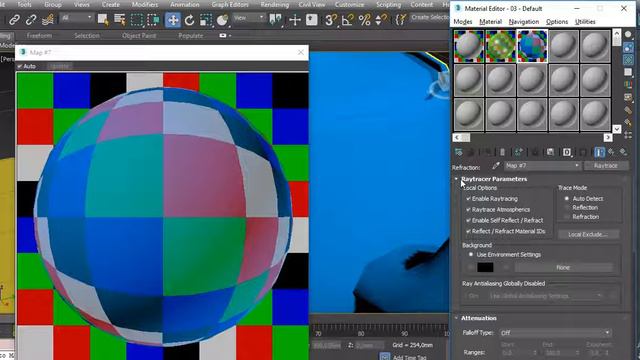The height and width of the screenshot is (360, 640).
Task: Open Select by Name icon
Action: click(120, 20)
